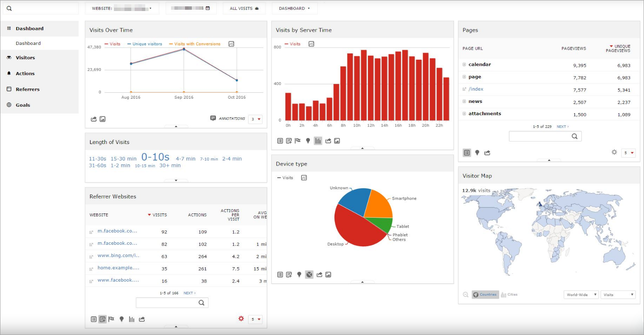Click the red gear icon in Referrer Websites
Viewport: 644px width, 335px height.
pos(241,318)
